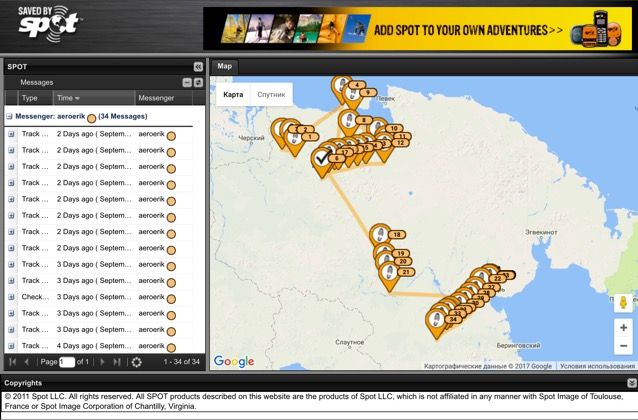Click the Saved by SPOT logo

(49, 24)
